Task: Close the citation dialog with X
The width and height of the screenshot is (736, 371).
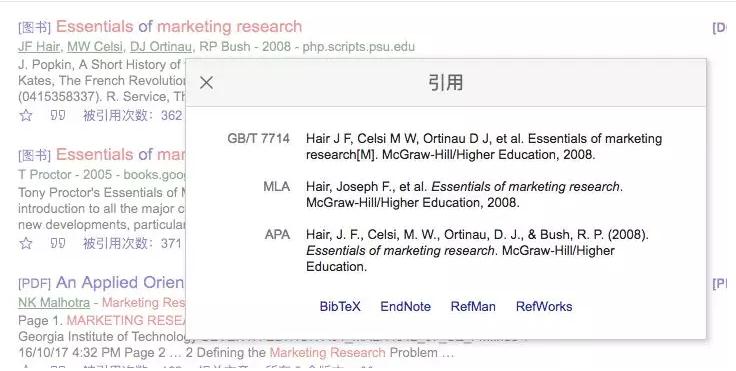Action: coord(207,83)
